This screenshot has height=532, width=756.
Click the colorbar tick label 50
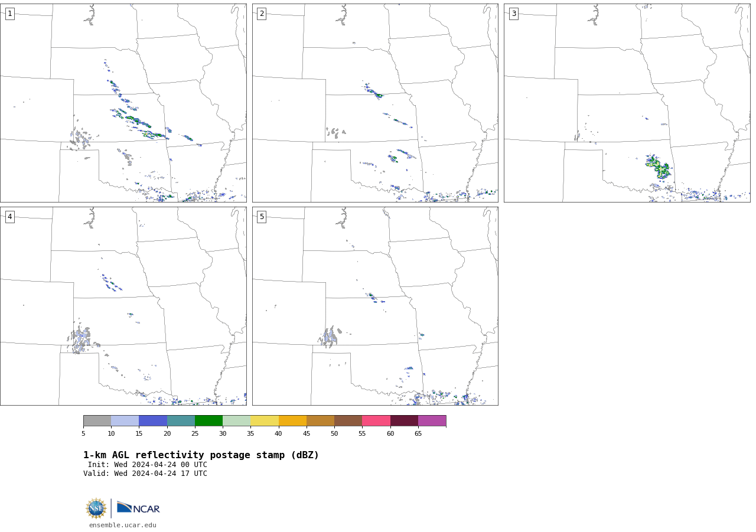(x=334, y=434)
